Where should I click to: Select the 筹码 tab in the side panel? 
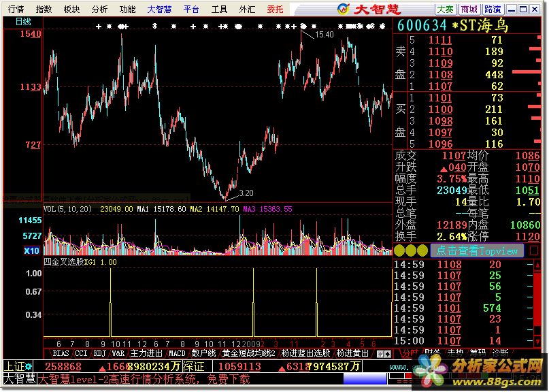(478, 353)
